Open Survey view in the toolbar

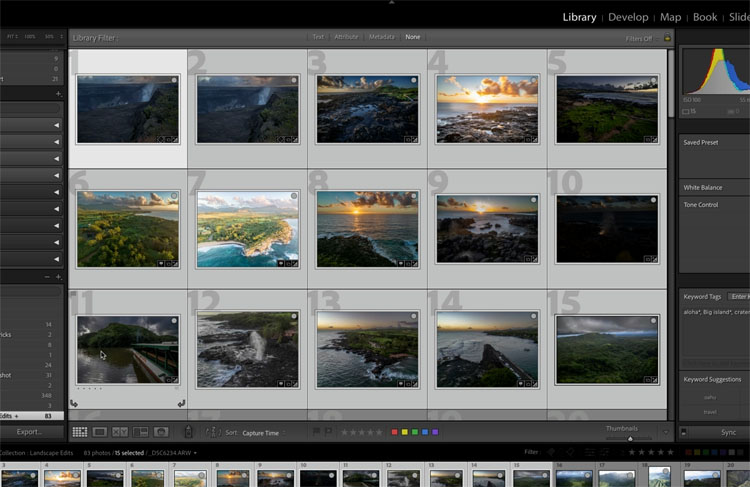click(140, 432)
